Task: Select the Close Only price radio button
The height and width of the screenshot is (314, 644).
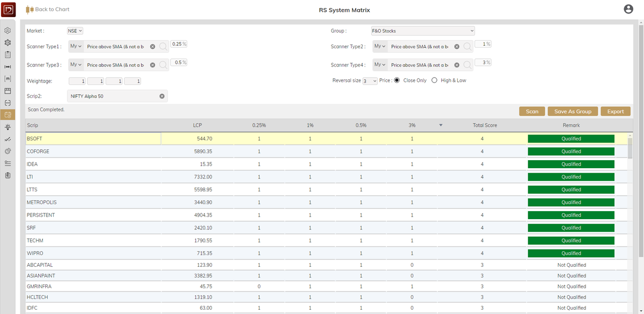Action: click(x=397, y=80)
